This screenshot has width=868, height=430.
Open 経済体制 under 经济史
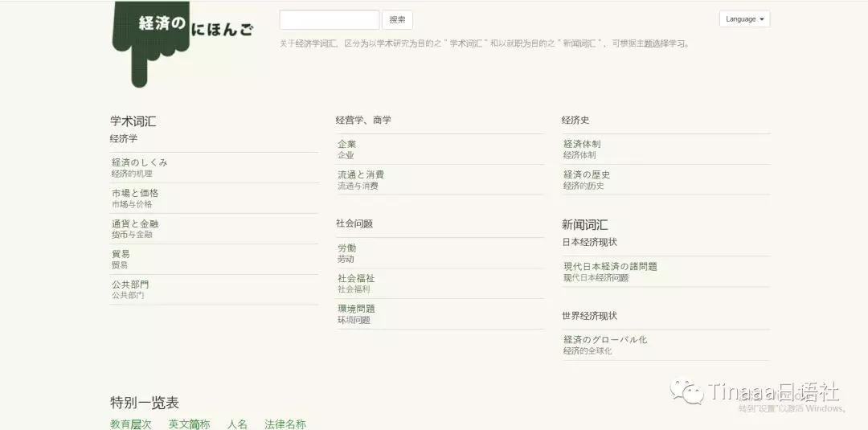tap(582, 144)
